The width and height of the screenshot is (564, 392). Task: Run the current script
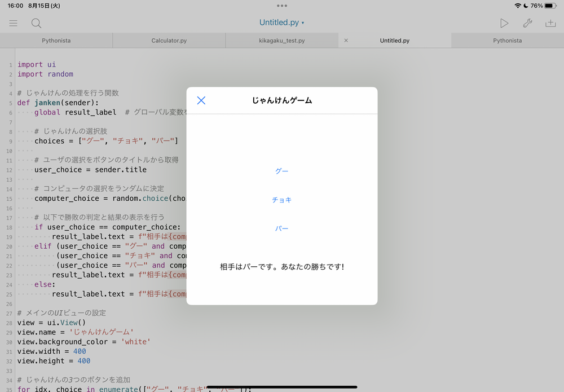click(504, 23)
